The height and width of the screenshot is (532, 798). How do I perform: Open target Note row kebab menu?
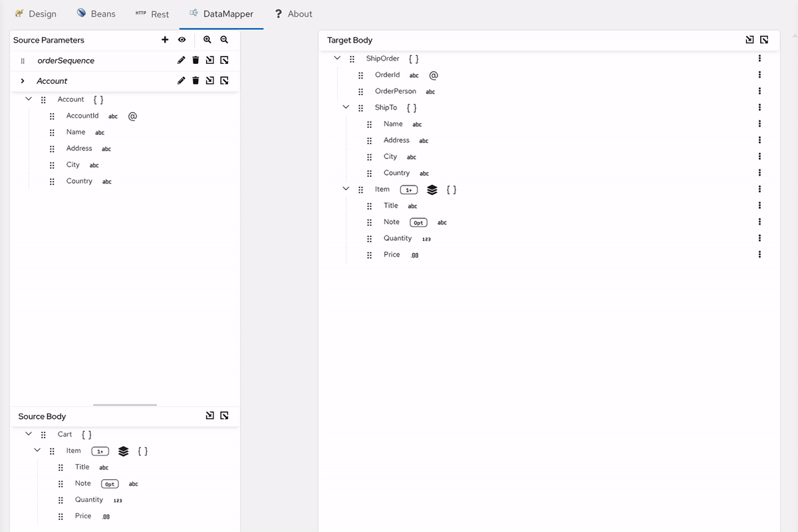coord(759,222)
